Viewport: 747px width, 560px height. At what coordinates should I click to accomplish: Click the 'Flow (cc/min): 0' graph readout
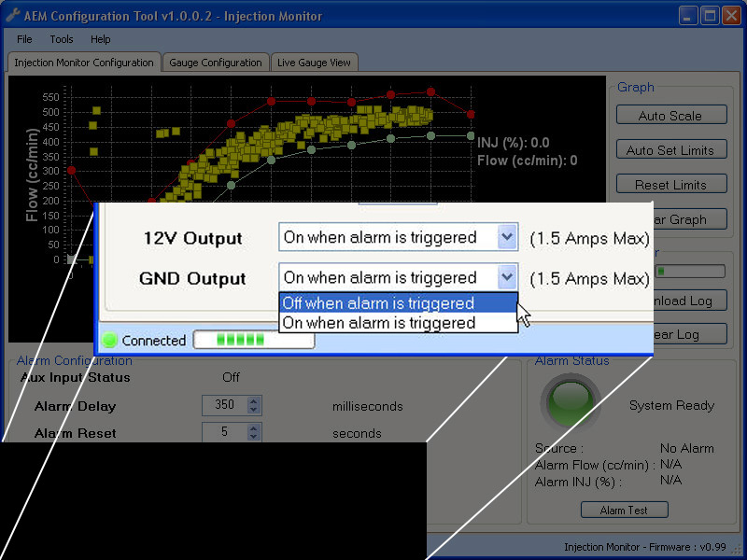point(528,161)
